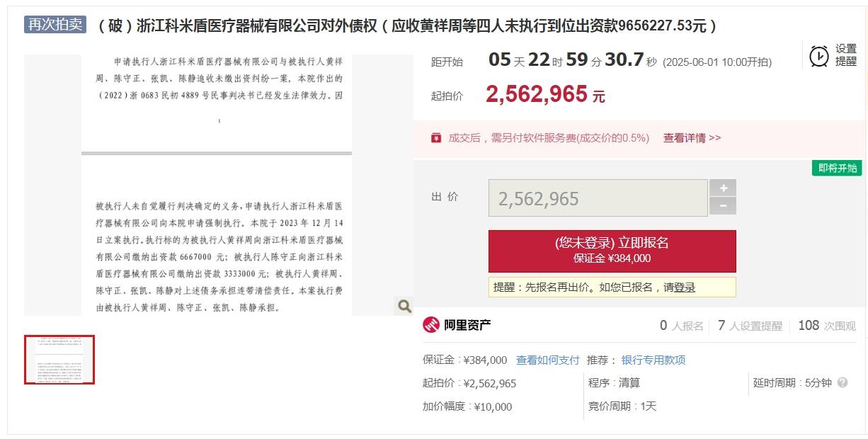Screen dimensions: 868x439
Task: Click the 再次拍卖 tag badge
Action: (x=55, y=25)
